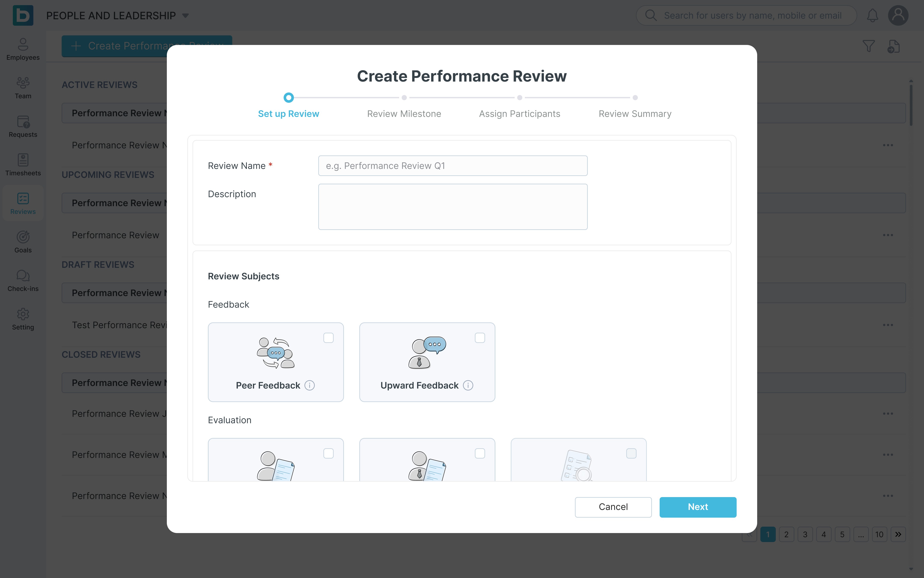This screenshot has height=578, width=924.
Task: Tick the second Evaluation card checkbox
Action: (480, 453)
